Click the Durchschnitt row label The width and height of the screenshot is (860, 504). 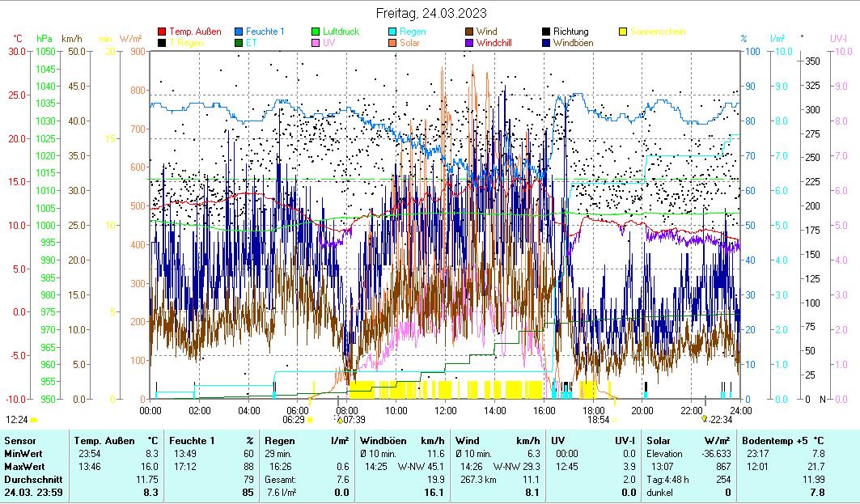click(x=30, y=479)
